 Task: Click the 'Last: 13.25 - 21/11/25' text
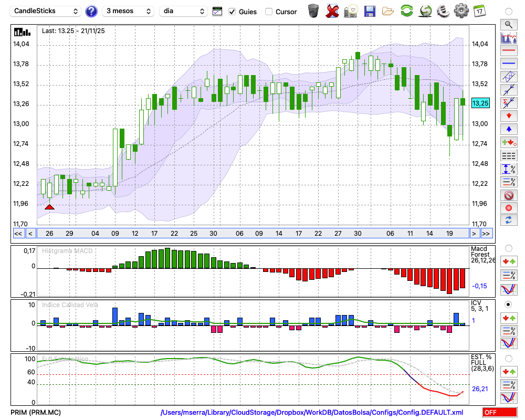(73, 31)
